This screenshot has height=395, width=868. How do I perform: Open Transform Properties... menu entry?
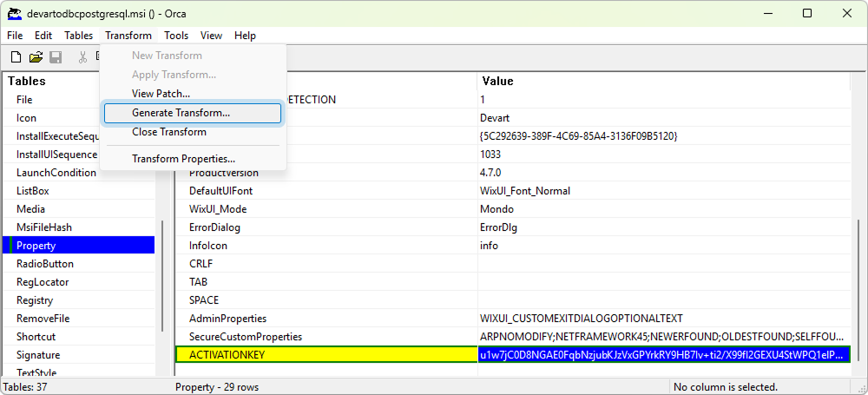pyautogui.click(x=193, y=159)
